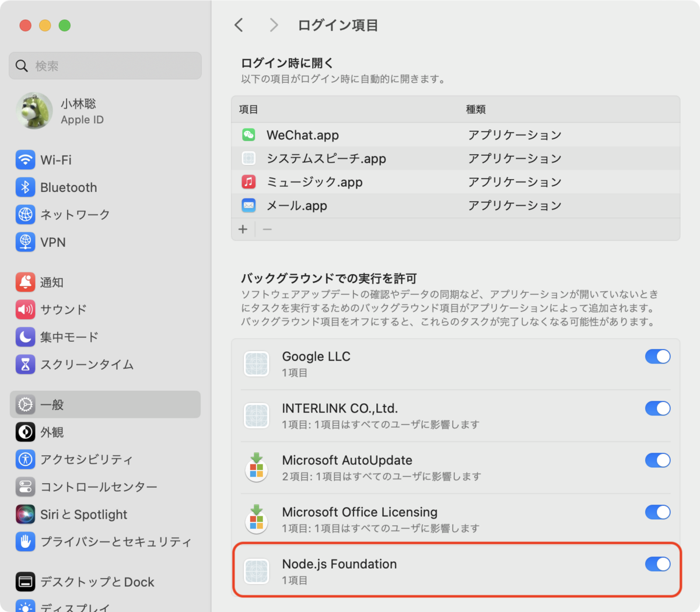The width and height of the screenshot is (700, 612).
Task: Open Siri と Spotlight icon
Action: (25, 515)
